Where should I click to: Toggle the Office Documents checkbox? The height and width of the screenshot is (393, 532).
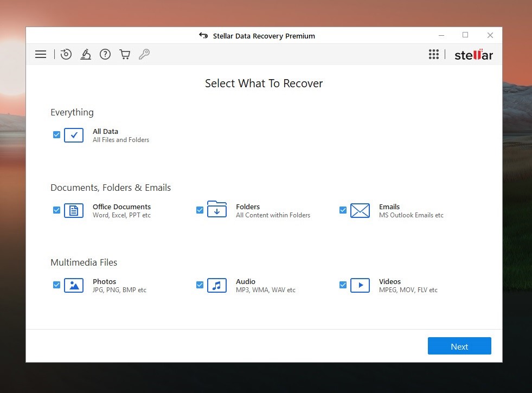coord(56,210)
